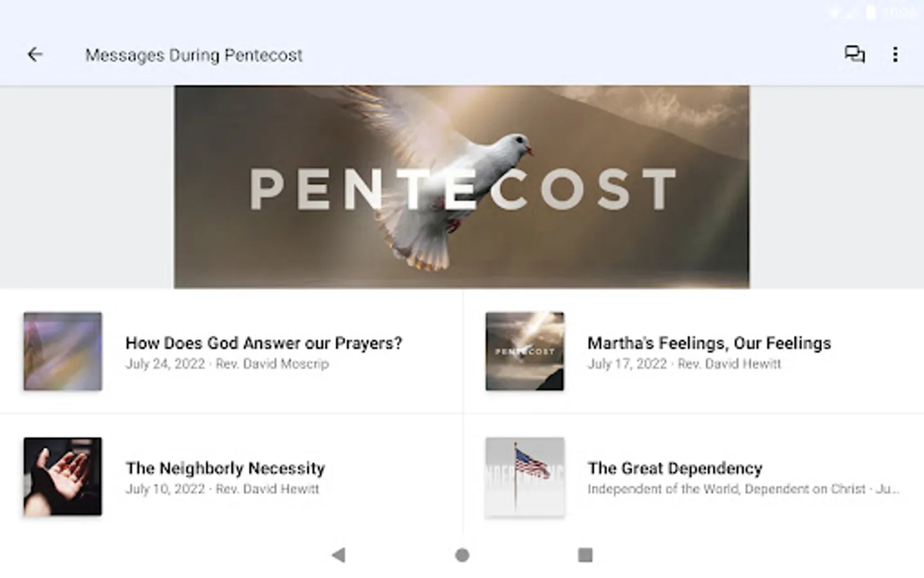
Task: Tap 'July 10, 2022 · Rev. David Hewitt' subtitle
Action: click(x=222, y=489)
